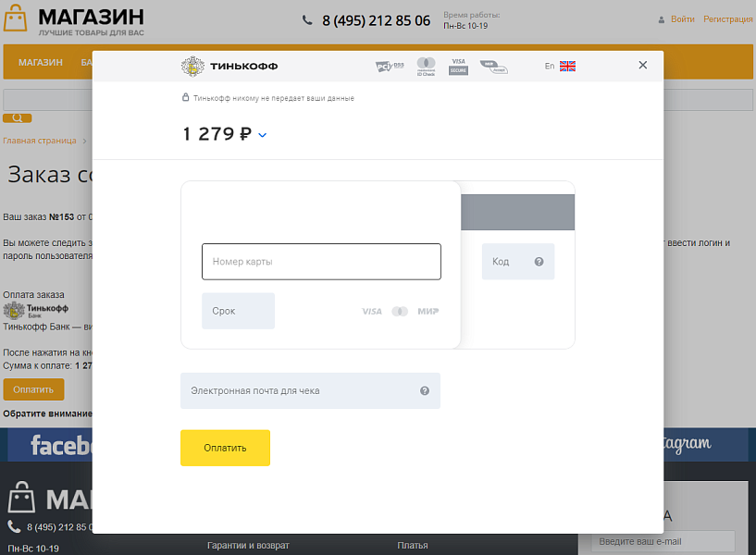Click the MIR Accept badge
This screenshot has width=756, height=555.
[x=493, y=67]
